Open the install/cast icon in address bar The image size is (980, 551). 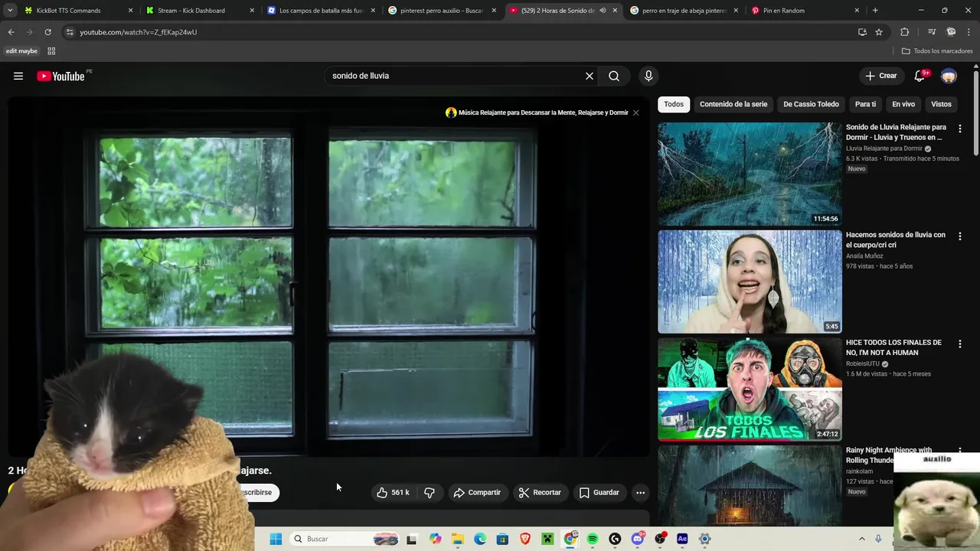pos(862,32)
